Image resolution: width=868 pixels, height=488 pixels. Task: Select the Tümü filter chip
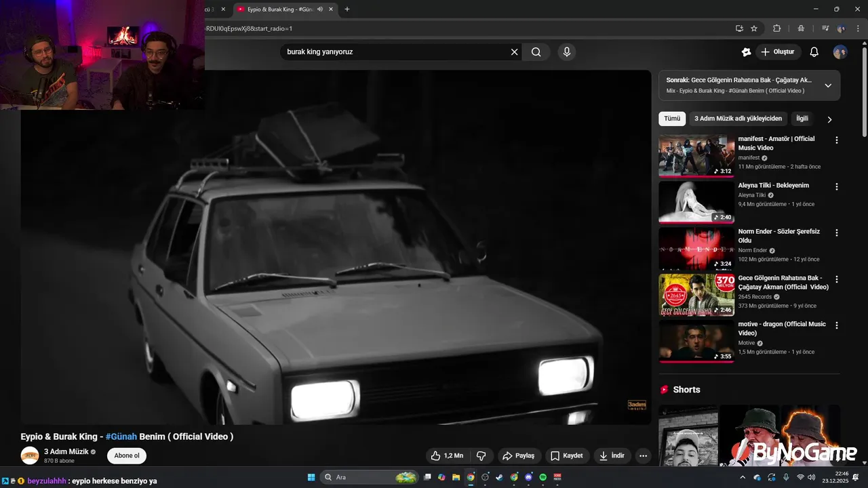(672, 119)
